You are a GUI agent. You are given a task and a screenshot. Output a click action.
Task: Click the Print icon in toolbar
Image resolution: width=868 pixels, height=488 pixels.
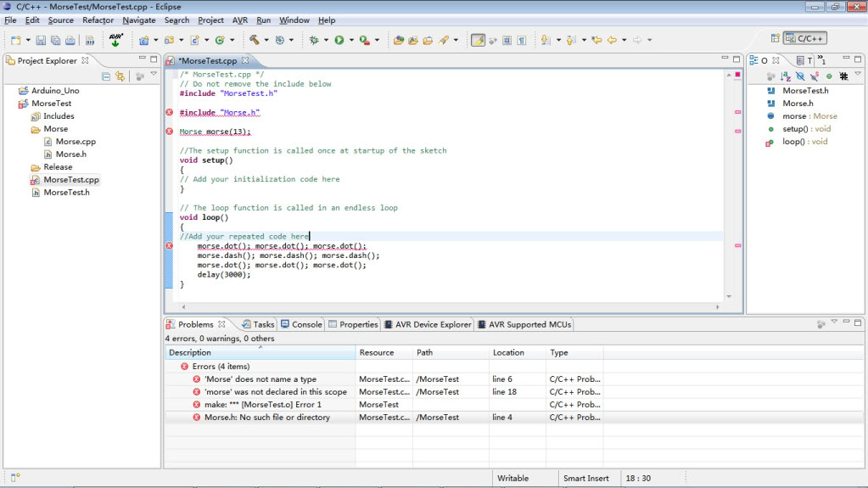coord(70,40)
